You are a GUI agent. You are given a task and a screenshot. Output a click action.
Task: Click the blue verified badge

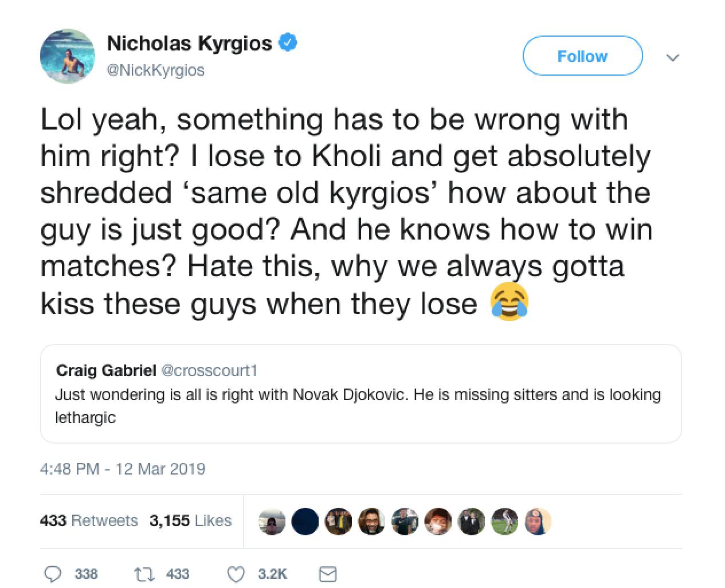coord(288,43)
